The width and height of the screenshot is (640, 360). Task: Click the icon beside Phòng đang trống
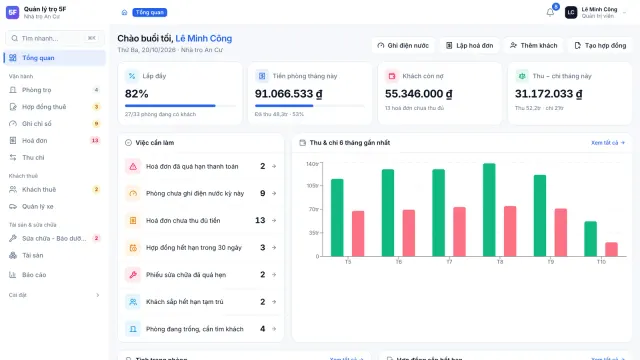click(x=133, y=329)
